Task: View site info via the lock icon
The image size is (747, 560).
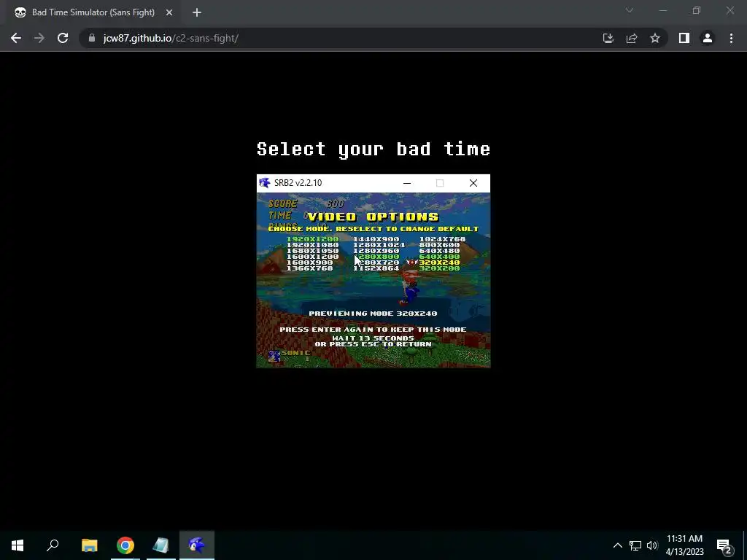Action: pos(92,38)
